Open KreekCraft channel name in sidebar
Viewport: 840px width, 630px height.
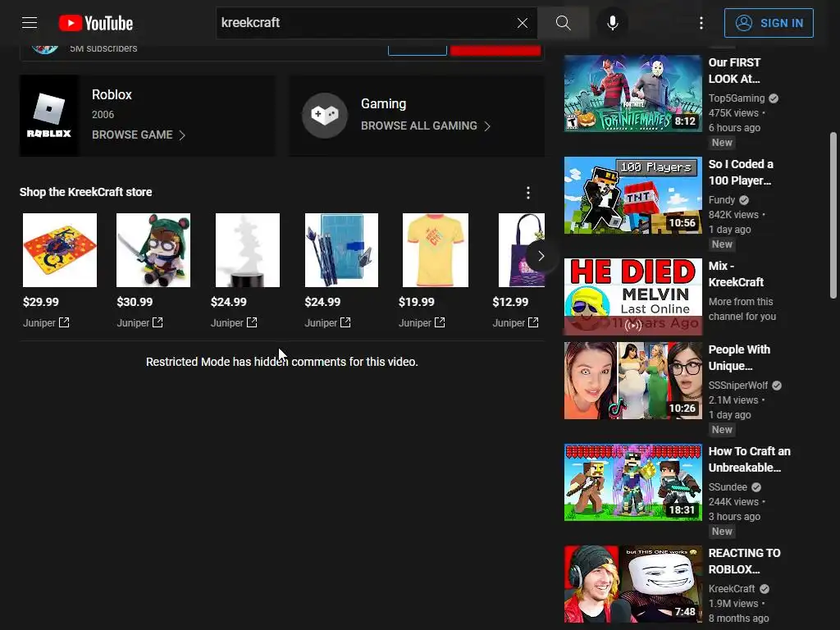click(x=732, y=589)
